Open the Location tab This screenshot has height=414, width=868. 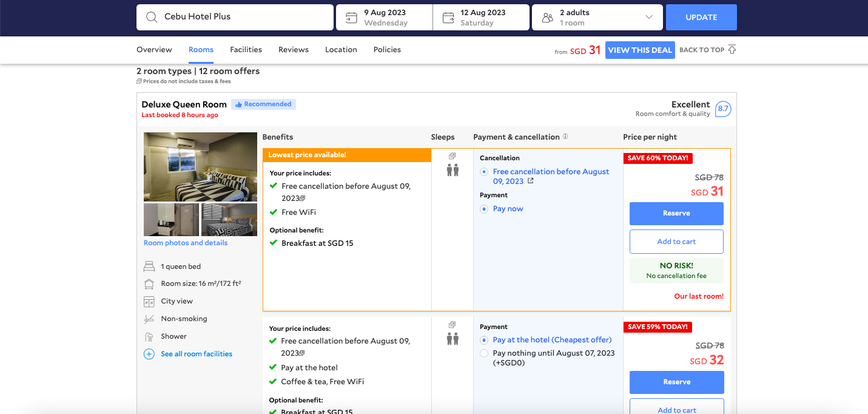tap(341, 50)
